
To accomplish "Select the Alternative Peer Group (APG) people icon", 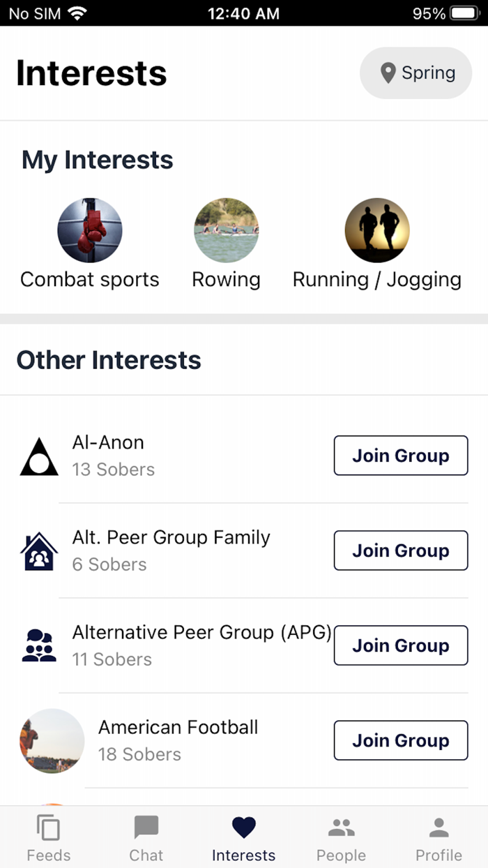I will coord(38,645).
